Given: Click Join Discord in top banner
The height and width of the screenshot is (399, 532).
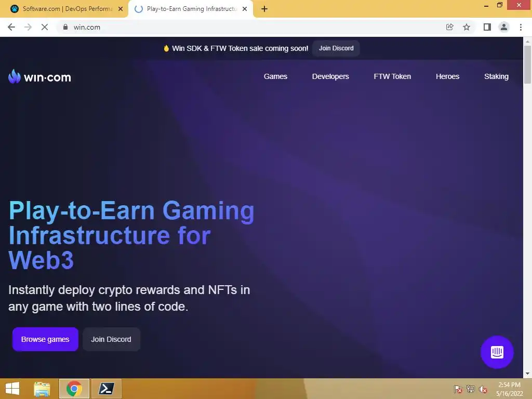Looking at the screenshot, I should point(336,48).
